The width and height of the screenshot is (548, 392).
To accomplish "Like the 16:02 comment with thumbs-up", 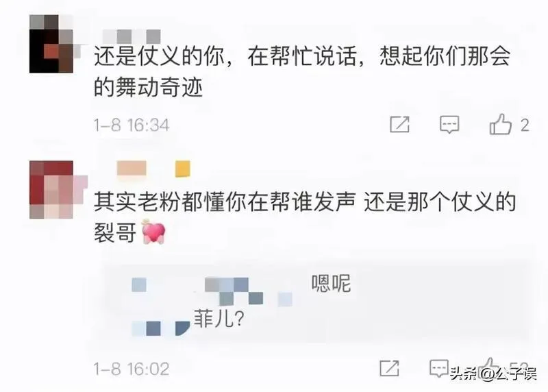I will (x=490, y=367).
